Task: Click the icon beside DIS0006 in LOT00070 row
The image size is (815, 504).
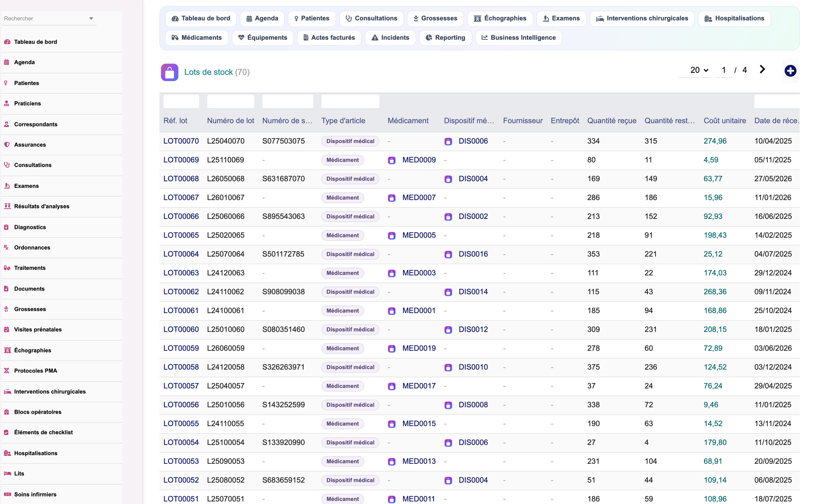Action: 448,141
